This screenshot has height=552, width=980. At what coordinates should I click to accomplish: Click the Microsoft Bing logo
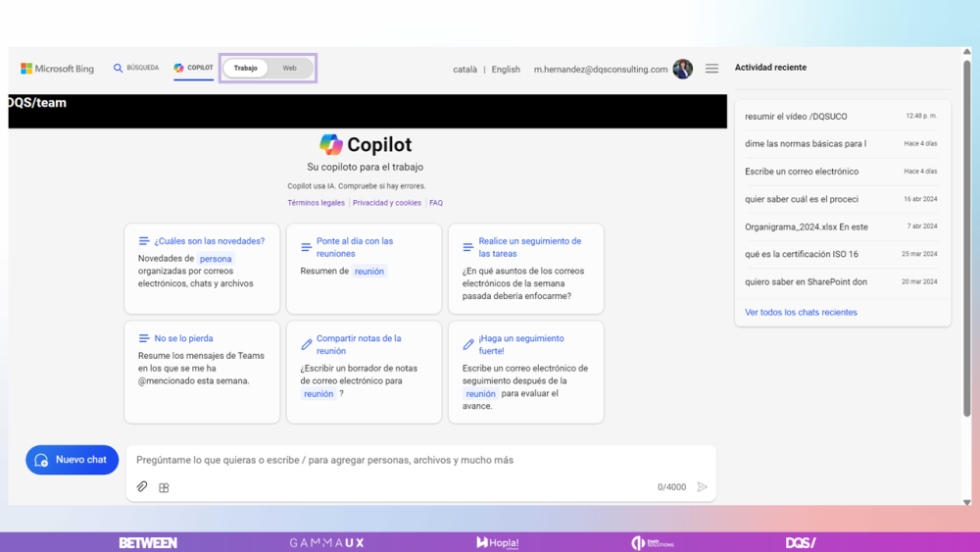[x=58, y=69]
